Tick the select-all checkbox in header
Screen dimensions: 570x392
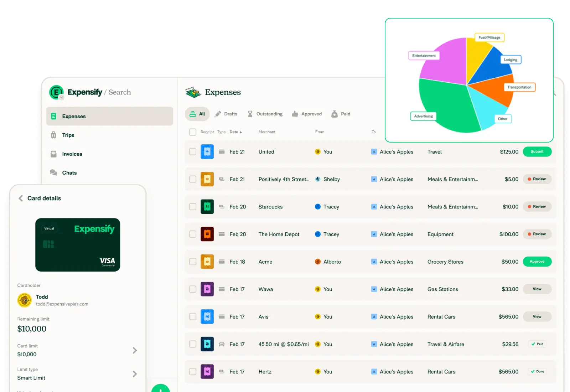[x=193, y=132]
